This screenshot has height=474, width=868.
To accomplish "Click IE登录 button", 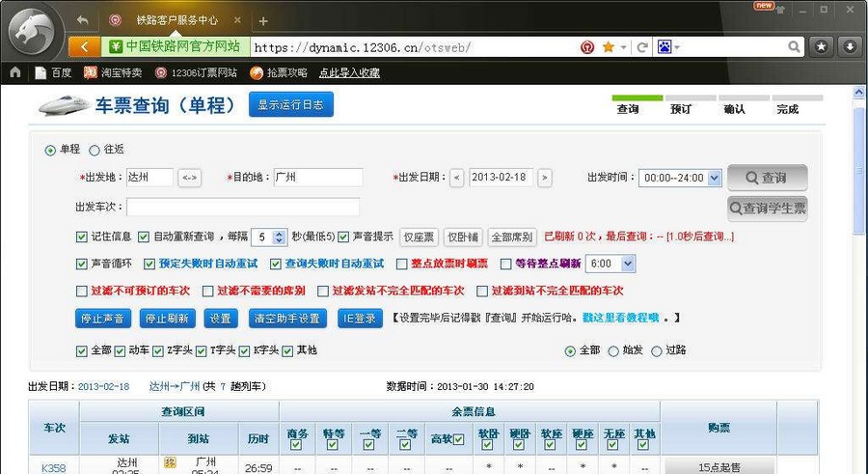I will click(360, 319).
